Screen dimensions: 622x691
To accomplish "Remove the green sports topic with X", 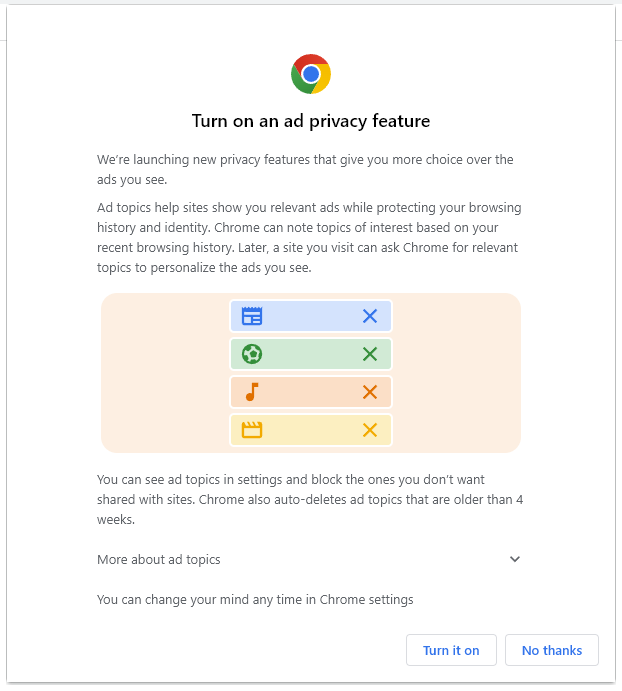I will click(x=370, y=354).
